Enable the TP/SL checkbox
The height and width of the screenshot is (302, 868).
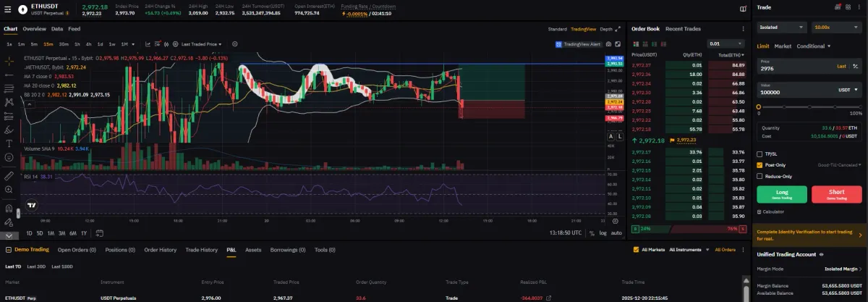click(x=759, y=154)
